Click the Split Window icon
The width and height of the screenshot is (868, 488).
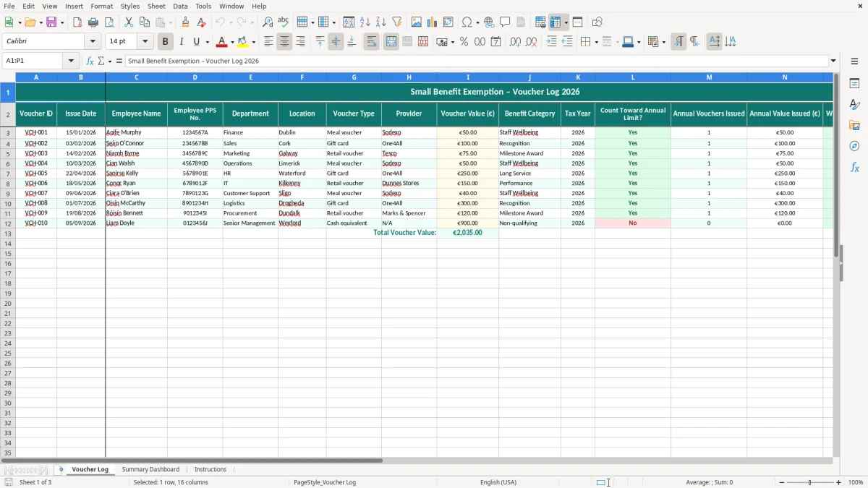pos(578,22)
